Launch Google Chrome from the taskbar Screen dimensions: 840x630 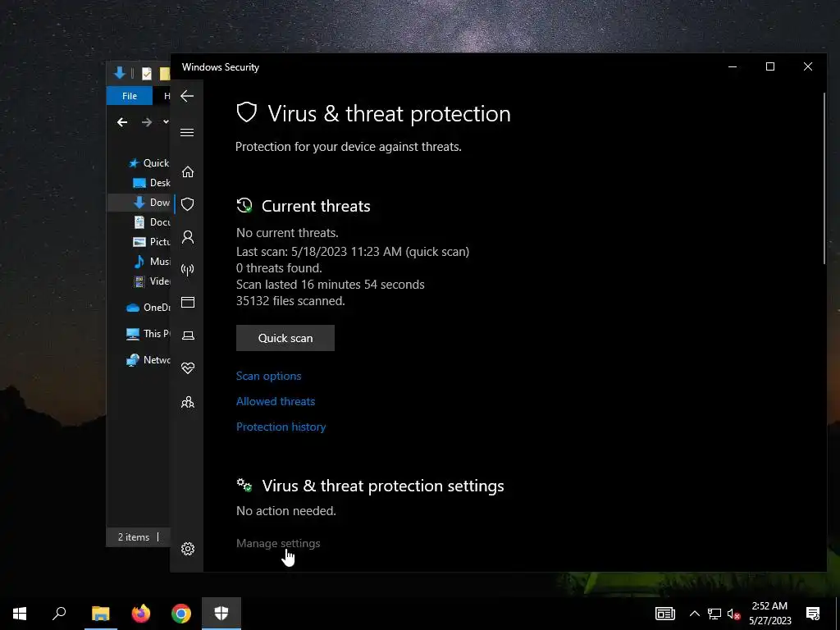tap(181, 614)
